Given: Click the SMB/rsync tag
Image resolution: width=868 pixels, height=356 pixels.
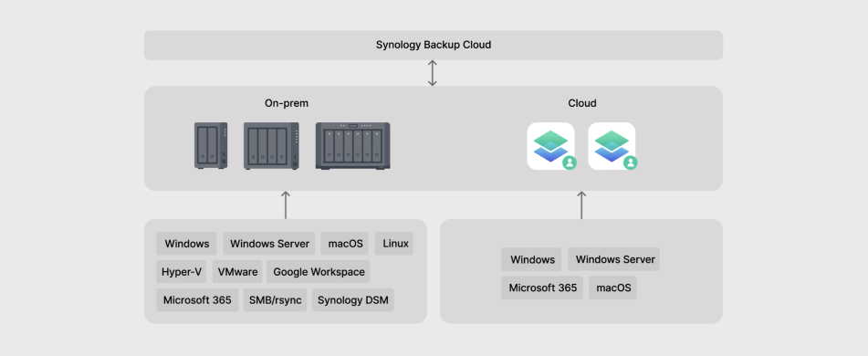Looking at the screenshot, I should 275,300.
